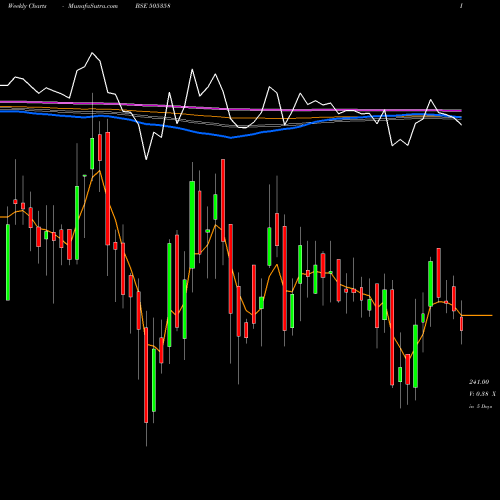The height and width of the screenshot is (500, 500).
Task: Click the 'Weekly Charts' title text
Action: (27, 6)
